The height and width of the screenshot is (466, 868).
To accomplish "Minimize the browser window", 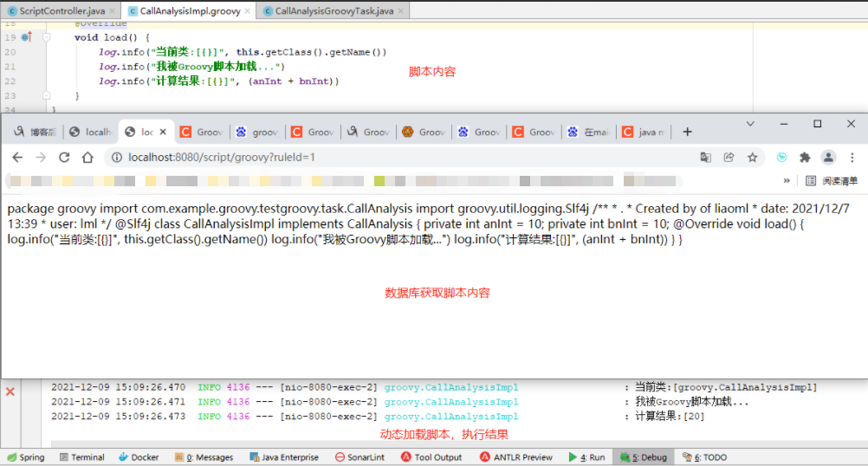I will (784, 124).
